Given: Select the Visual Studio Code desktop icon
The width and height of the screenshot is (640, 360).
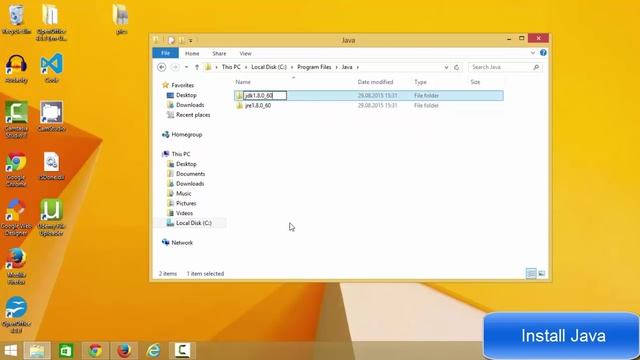Looking at the screenshot, I should tap(51, 69).
